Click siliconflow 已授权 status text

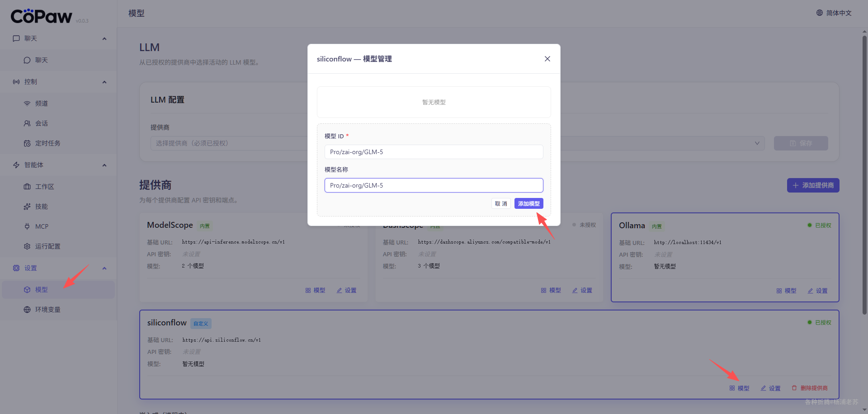(823, 322)
